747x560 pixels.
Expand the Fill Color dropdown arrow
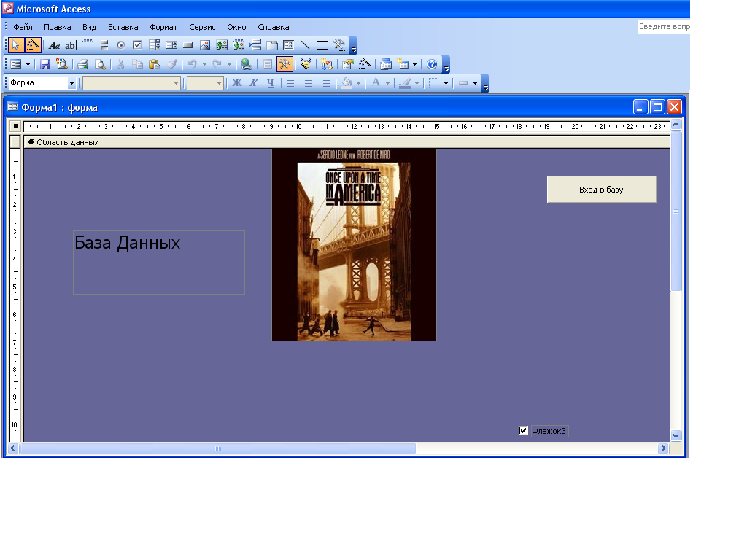[358, 83]
